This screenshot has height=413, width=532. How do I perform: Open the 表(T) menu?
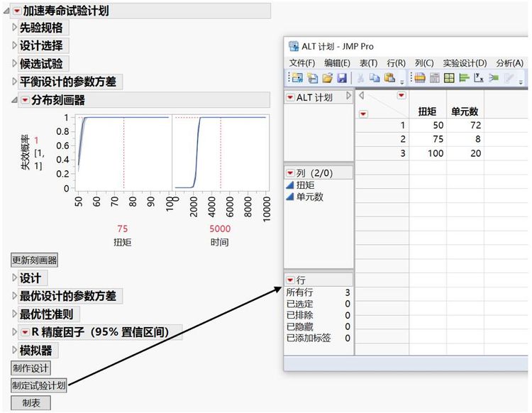[x=368, y=63]
